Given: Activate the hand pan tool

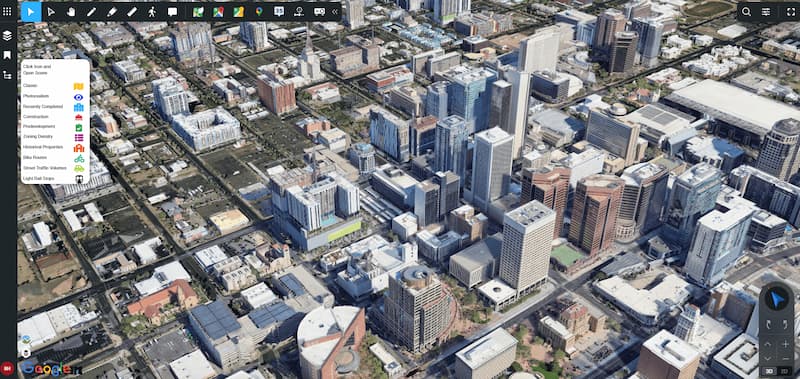Looking at the screenshot, I should click(x=71, y=12).
